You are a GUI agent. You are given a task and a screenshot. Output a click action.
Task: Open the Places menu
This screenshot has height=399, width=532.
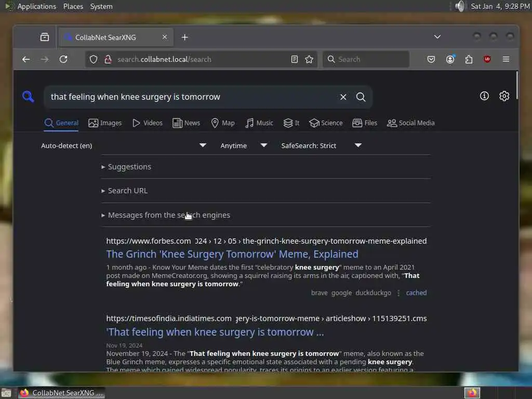73,6
